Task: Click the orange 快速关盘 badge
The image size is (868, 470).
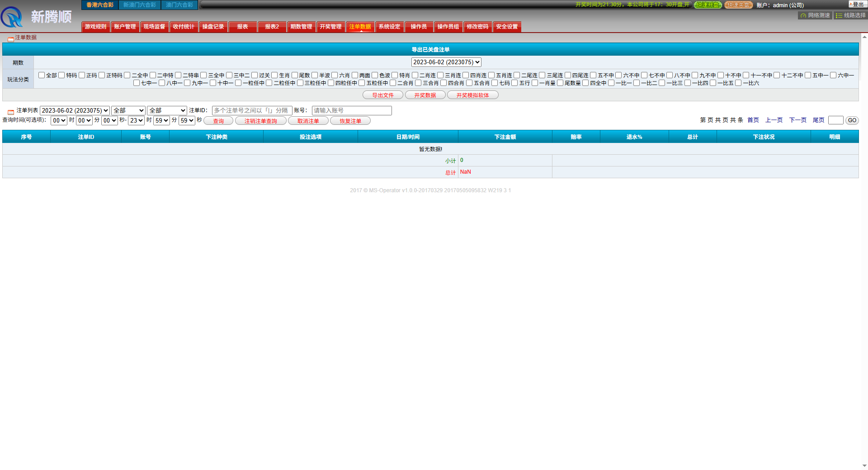Action: 738,5
